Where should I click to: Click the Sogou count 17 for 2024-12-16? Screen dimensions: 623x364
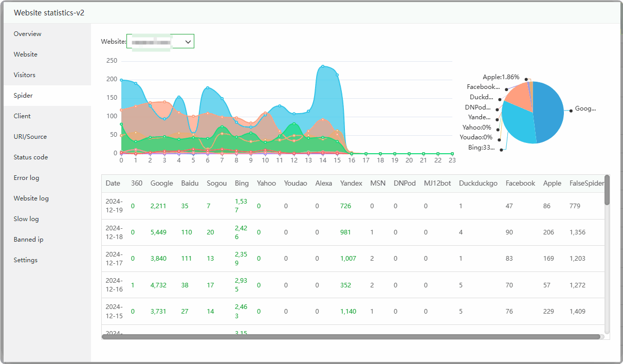pyautogui.click(x=210, y=285)
